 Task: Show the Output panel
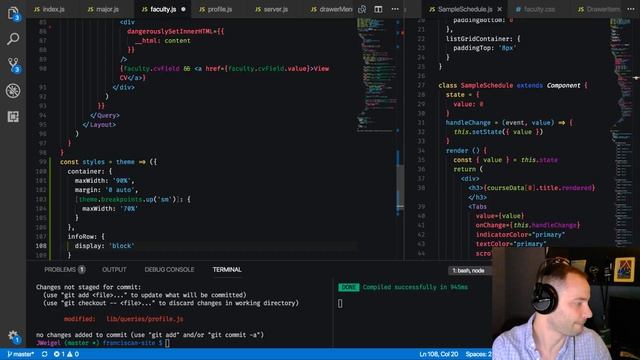tap(114, 270)
